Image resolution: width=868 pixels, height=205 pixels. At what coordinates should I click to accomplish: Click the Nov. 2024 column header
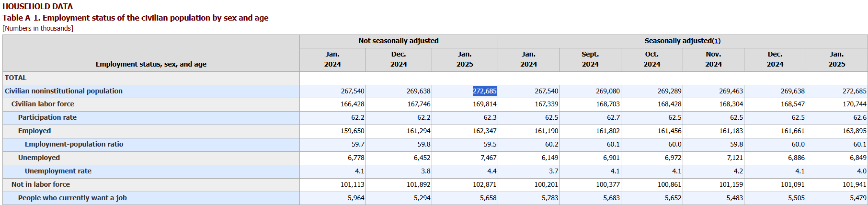(x=713, y=59)
